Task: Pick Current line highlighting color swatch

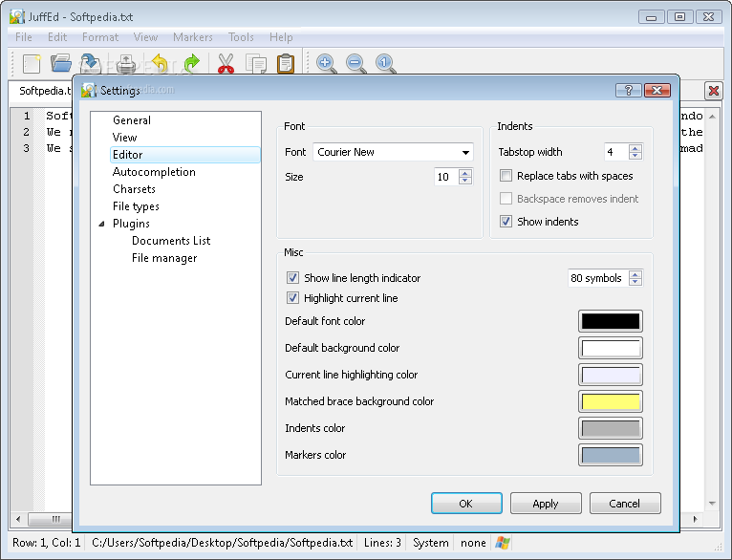Action: pos(611,375)
